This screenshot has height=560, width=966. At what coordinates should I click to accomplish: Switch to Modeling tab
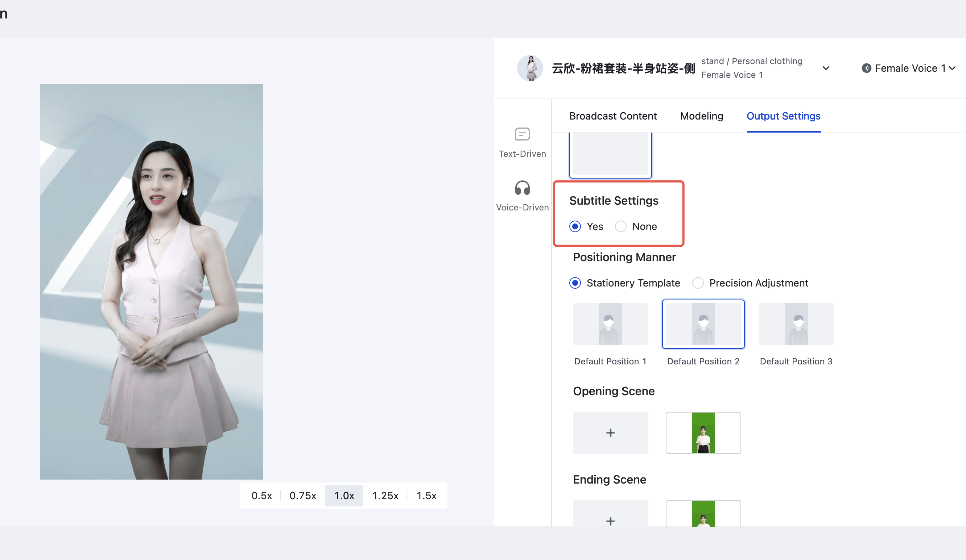[x=701, y=116]
